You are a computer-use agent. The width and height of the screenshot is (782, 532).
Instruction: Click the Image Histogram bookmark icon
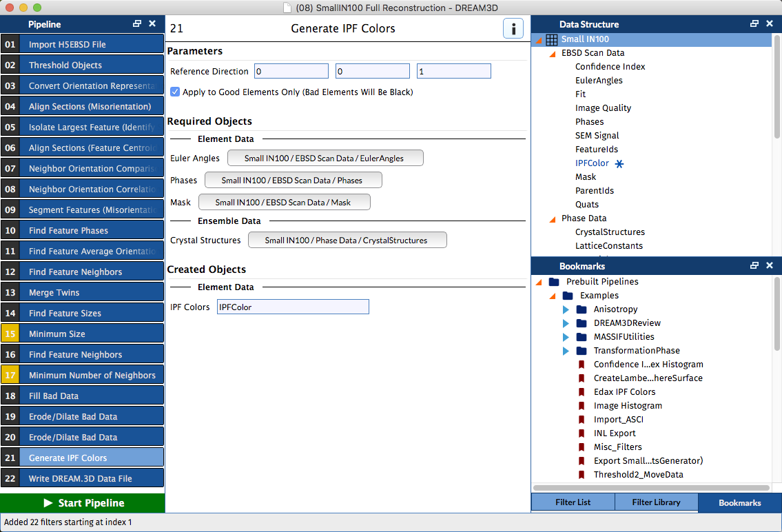pos(582,406)
